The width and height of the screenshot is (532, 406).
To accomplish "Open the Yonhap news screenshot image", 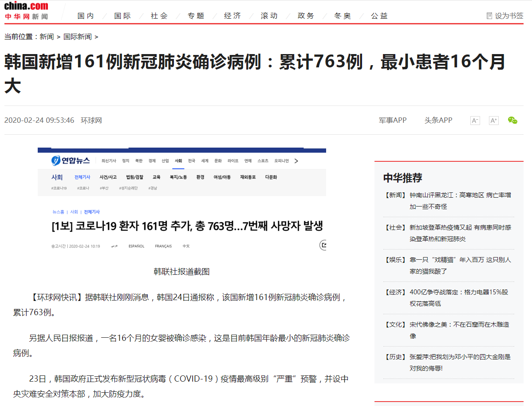I will pos(181,199).
